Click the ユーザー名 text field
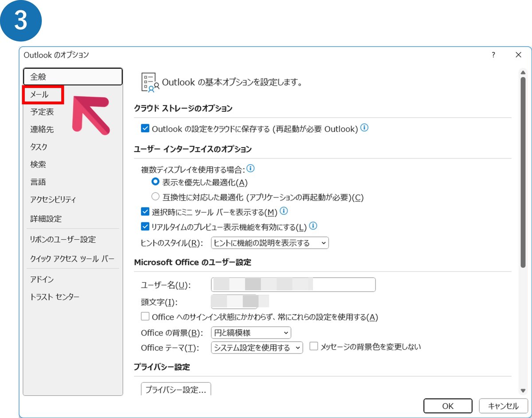Viewport: 532px width, 418px height. pyautogui.click(x=293, y=284)
